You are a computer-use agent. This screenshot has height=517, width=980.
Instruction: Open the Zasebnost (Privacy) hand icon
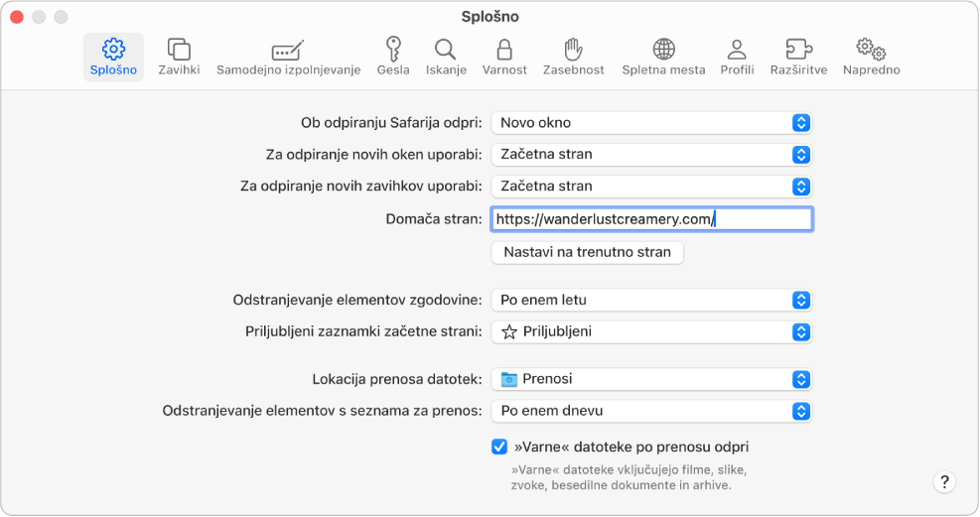[x=573, y=57]
